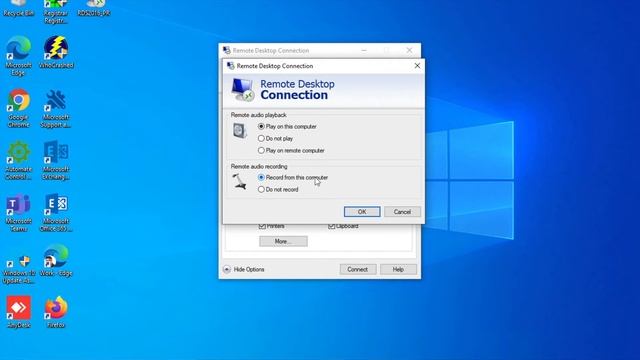640x360 pixels.
Task: Click the More... button in background window
Action: tap(283, 241)
